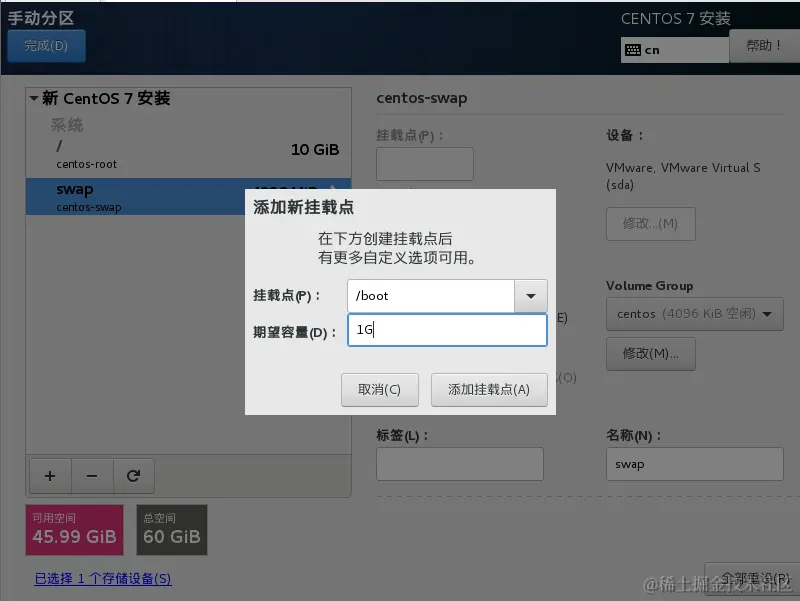Open the 挂载点 /boot dropdown in the dialog
Screen dimensions: 800x601
[x=531, y=296]
